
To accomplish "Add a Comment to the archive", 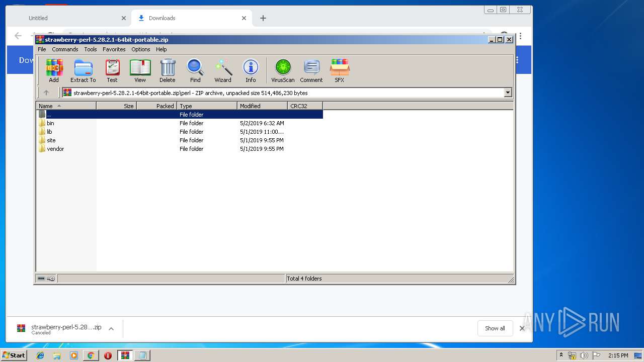I will tap(311, 70).
